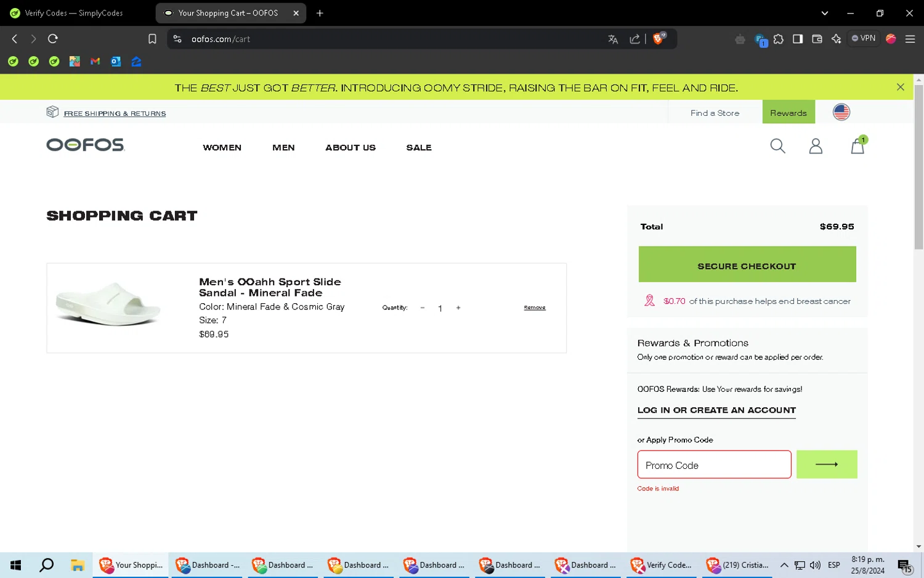Viewport: 924px width, 578px height.
Task: Open the Gmail bookmark icon
Action: coord(95,62)
